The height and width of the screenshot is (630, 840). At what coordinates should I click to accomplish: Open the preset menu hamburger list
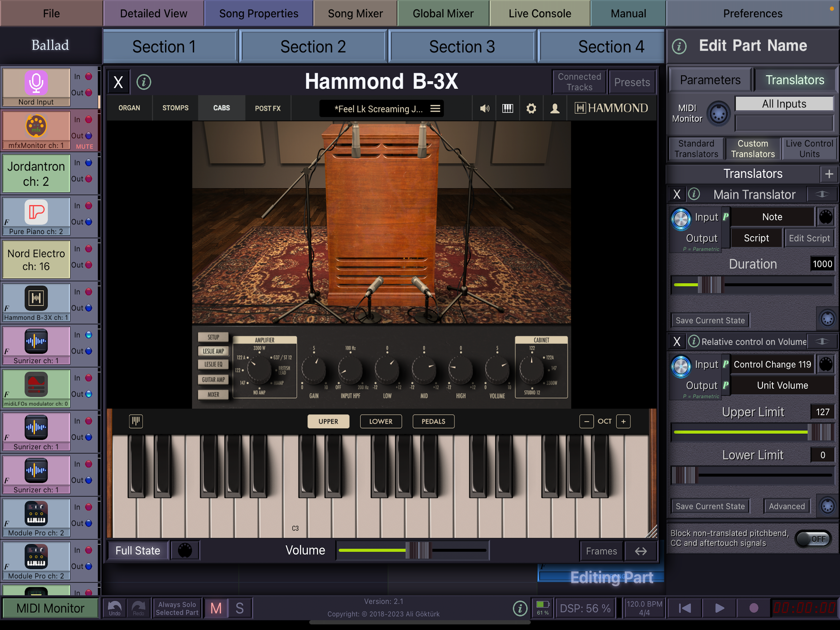click(435, 109)
